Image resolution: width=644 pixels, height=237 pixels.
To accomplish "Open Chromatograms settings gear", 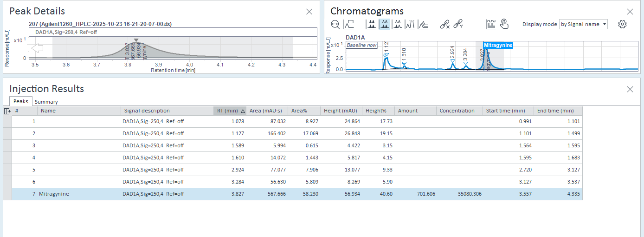I will pyautogui.click(x=622, y=24).
